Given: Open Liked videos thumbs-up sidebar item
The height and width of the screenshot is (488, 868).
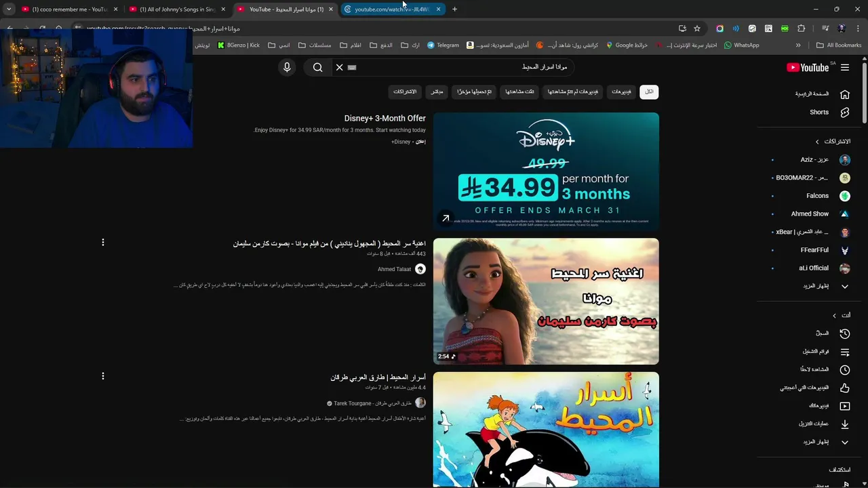Looking at the screenshot, I should [x=815, y=388].
